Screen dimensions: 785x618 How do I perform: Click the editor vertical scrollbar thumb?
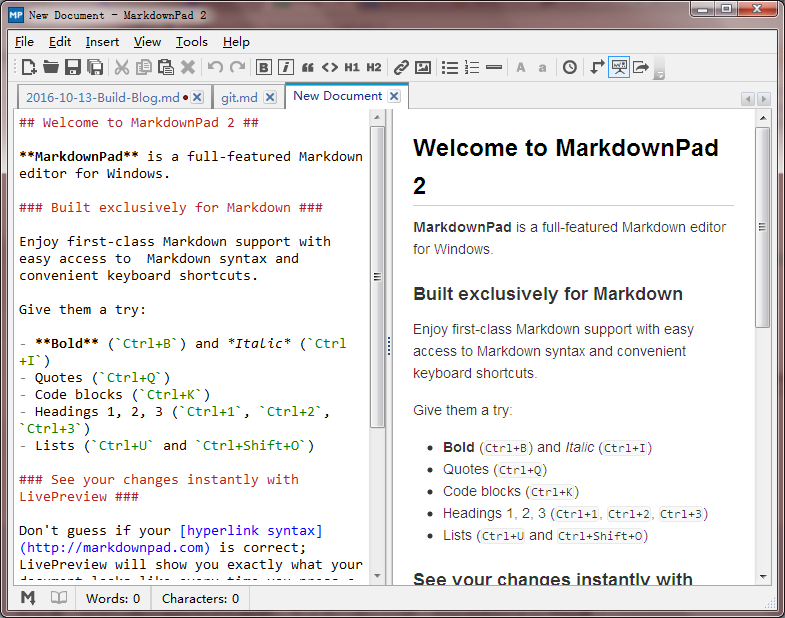click(x=377, y=277)
